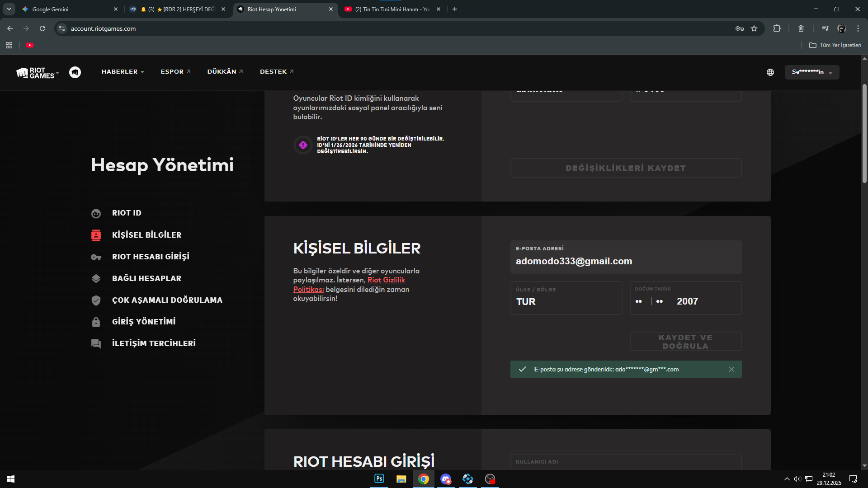Open the ESPOR menu link
This screenshot has width=868, height=488.
pyautogui.click(x=176, y=72)
